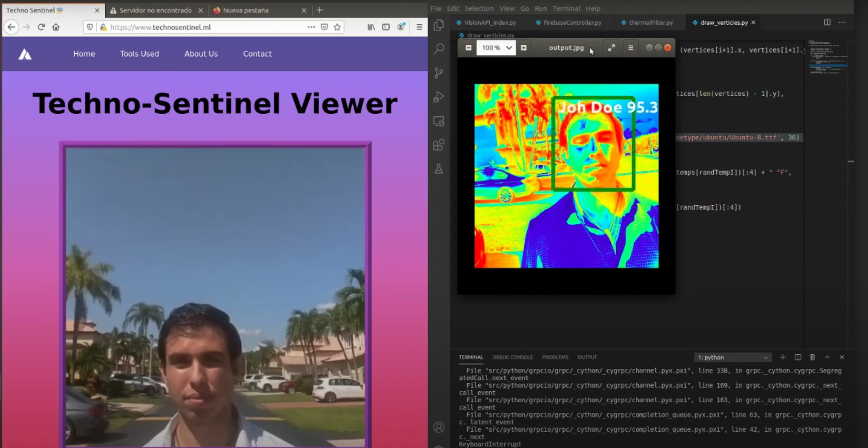Open the VS Code Explorer view
This screenshot has height=448, width=868.
click(439, 25)
